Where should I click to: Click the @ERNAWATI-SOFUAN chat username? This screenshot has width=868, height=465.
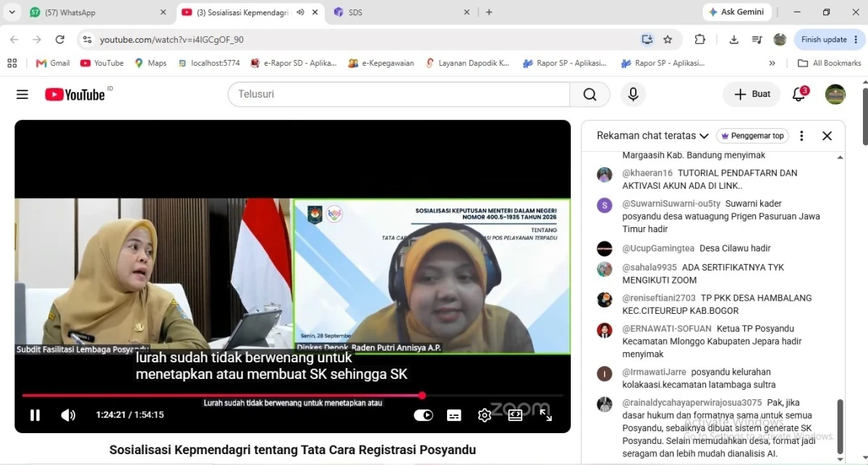[667, 328]
